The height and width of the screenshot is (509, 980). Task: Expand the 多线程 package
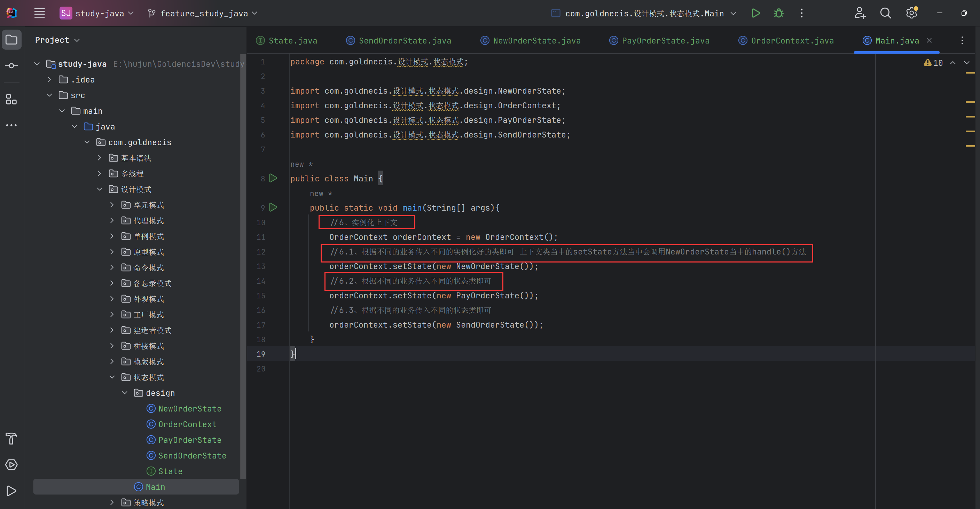[99, 173]
